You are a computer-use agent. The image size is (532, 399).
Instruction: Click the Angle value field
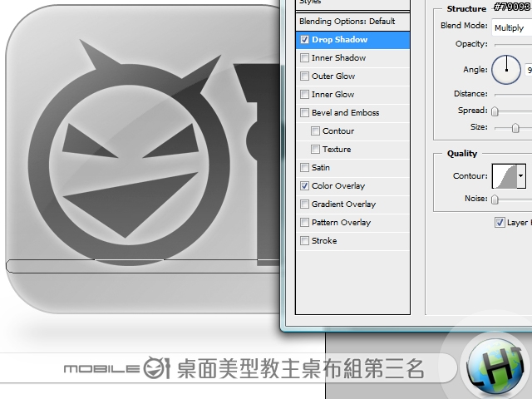coord(529,70)
